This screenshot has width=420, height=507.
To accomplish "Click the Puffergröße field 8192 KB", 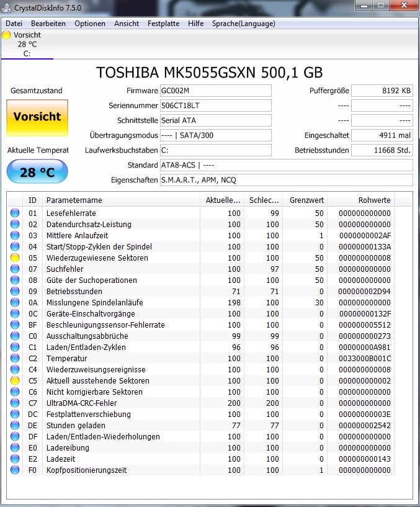I will 382,91.
